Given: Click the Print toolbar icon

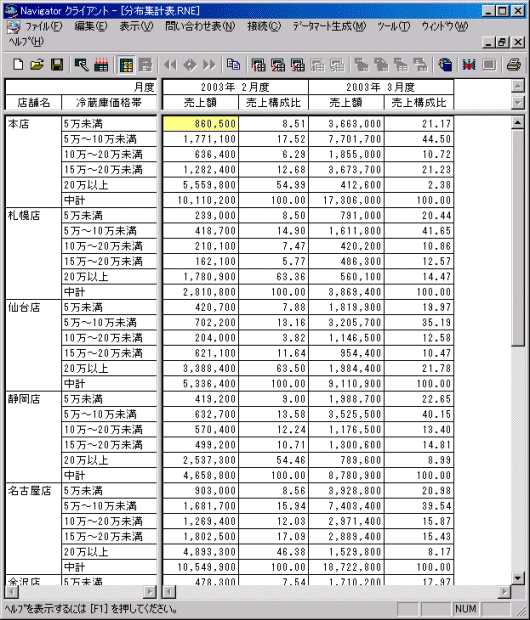Looking at the screenshot, I should pos(514,65).
